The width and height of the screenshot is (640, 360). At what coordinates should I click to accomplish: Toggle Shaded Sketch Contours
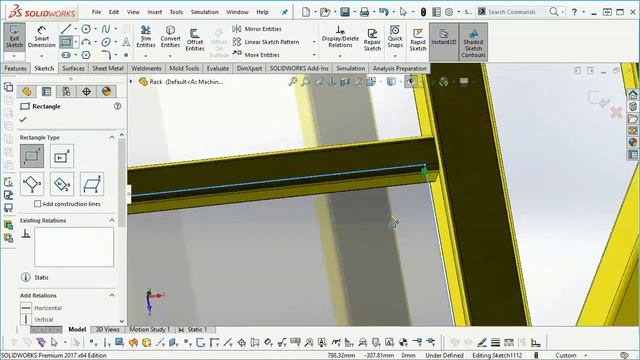coord(473,42)
